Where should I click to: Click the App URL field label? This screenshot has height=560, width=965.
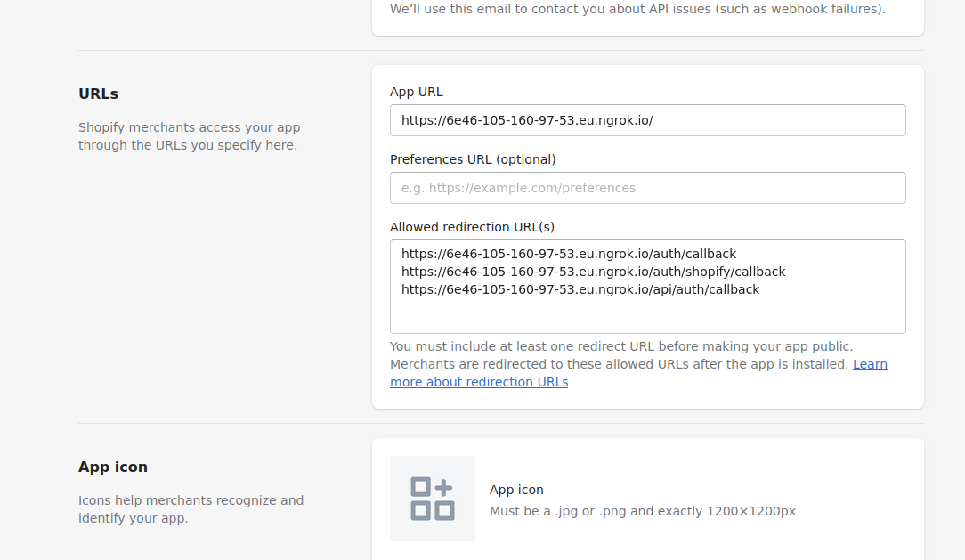417,92
